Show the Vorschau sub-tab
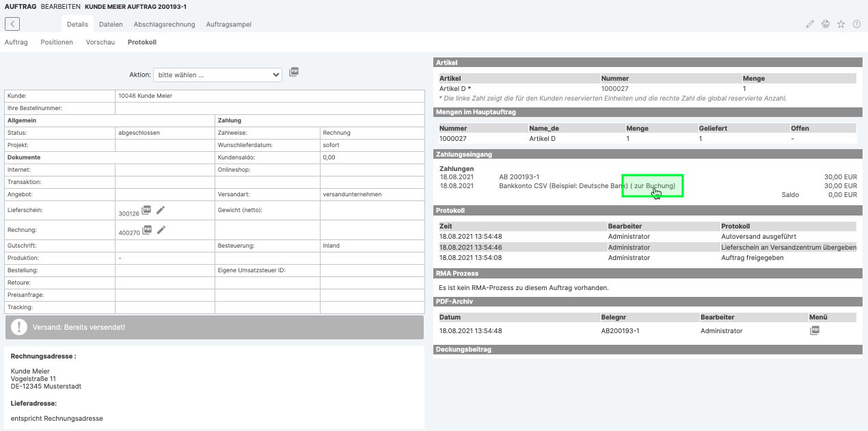 pyautogui.click(x=100, y=42)
